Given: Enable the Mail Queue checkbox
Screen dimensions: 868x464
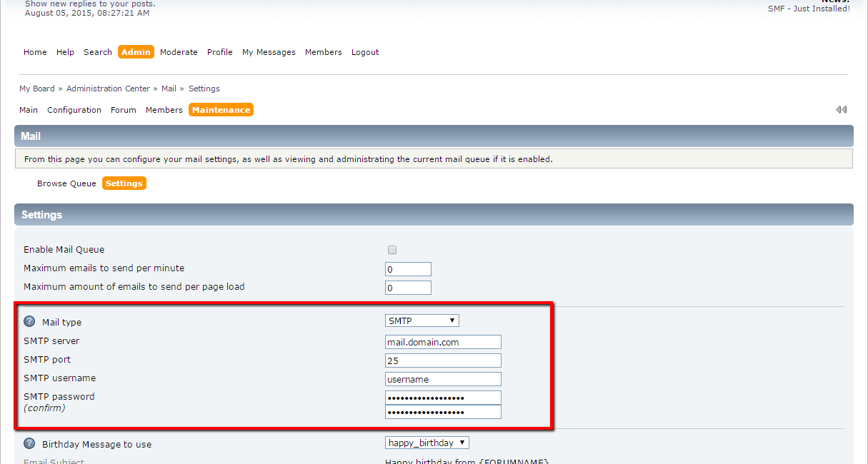Looking at the screenshot, I should (x=391, y=250).
